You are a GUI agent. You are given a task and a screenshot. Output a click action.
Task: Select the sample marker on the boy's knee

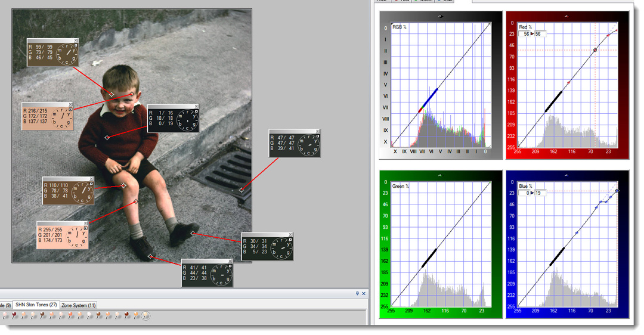coord(123,185)
